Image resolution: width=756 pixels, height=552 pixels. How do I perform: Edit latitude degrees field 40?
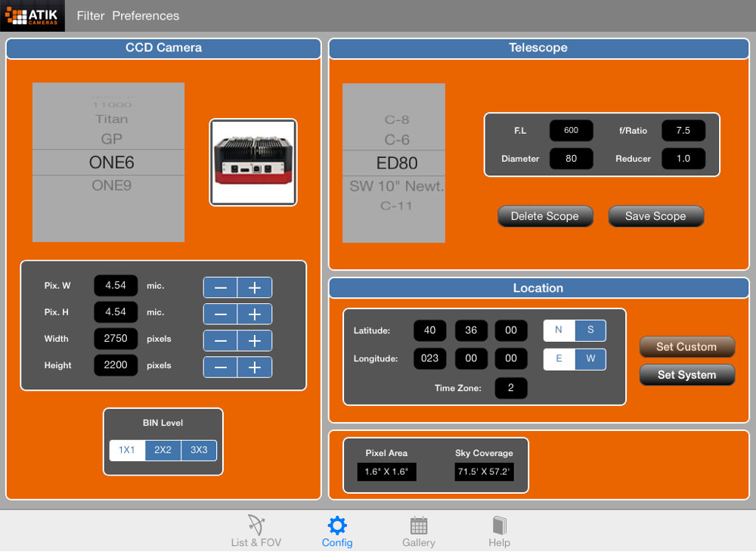click(429, 330)
